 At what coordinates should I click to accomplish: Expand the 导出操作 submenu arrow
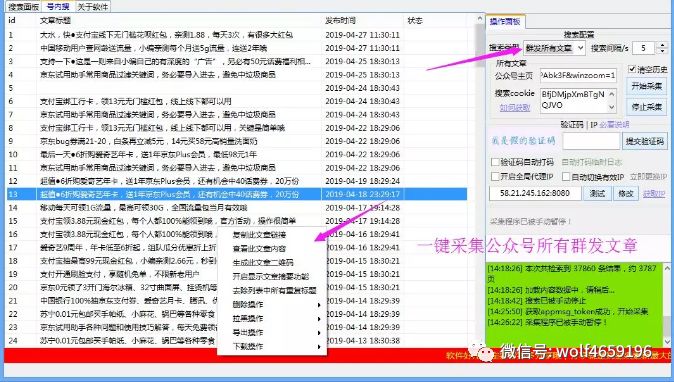[319, 333]
